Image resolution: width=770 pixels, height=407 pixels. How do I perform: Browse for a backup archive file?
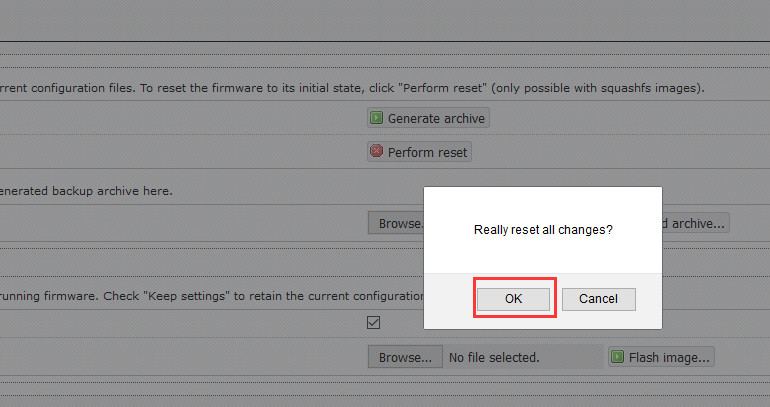(396, 223)
